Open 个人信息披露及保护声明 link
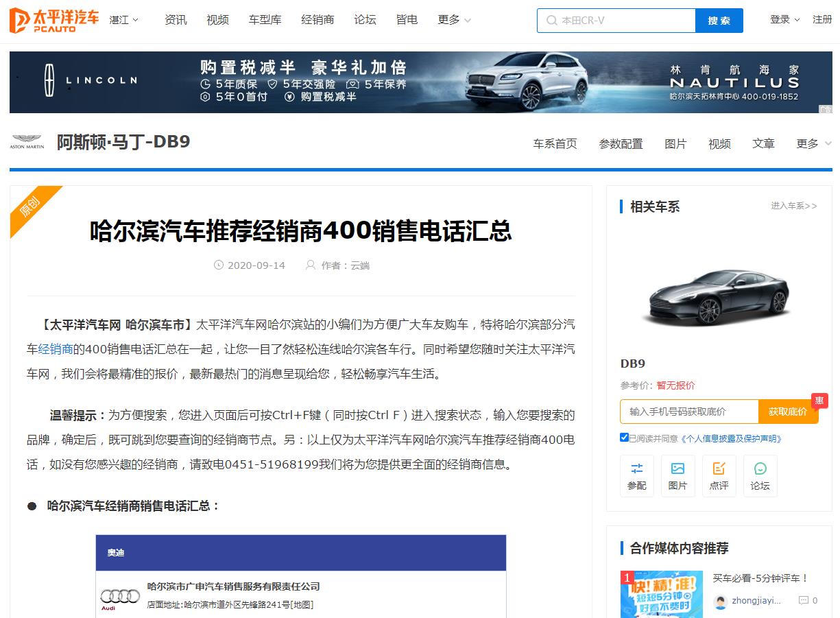This screenshot has height=618, width=840. tap(730, 438)
